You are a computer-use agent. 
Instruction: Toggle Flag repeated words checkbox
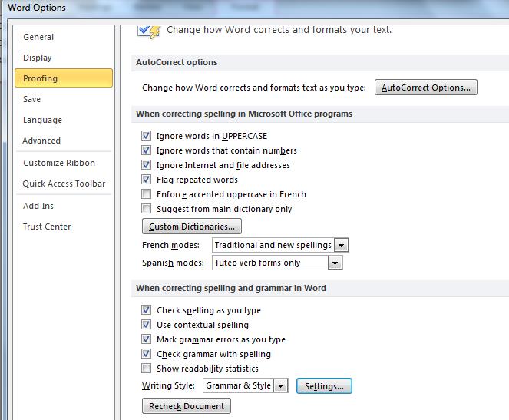click(x=146, y=180)
